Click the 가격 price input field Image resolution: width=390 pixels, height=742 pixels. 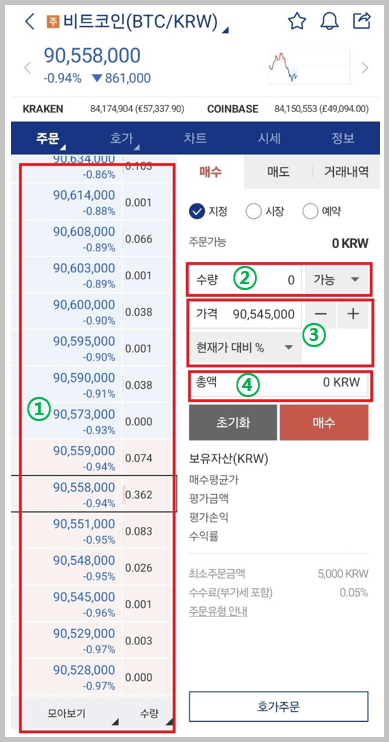click(245, 314)
